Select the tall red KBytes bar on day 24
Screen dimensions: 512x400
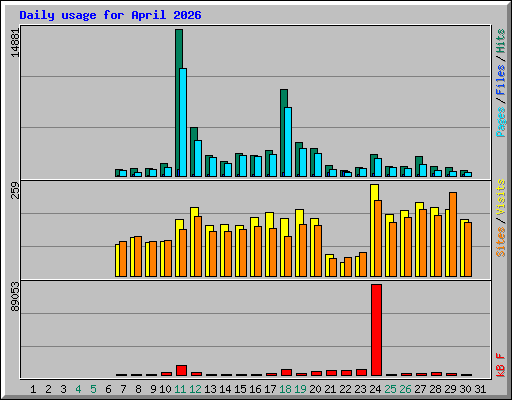coord(377,330)
